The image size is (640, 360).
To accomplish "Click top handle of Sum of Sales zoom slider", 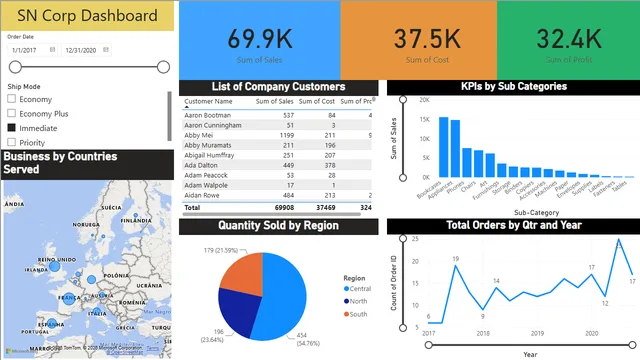I will (403, 99).
